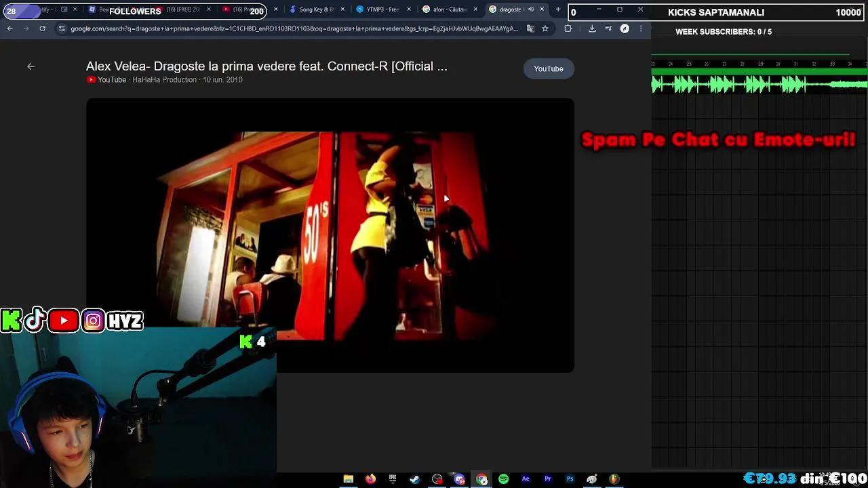Click the video player preview

[x=330, y=235]
